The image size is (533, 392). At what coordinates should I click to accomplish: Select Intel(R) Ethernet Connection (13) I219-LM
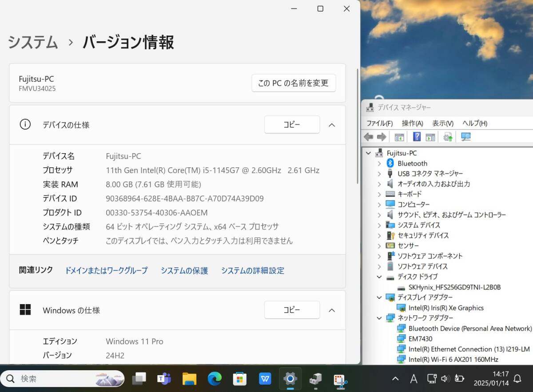(x=469, y=349)
